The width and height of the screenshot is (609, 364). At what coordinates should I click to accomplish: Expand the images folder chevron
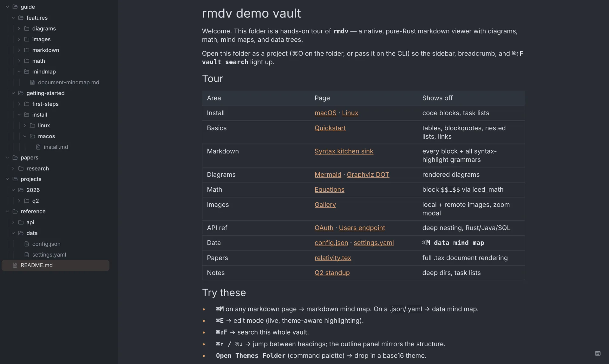coord(19,39)
